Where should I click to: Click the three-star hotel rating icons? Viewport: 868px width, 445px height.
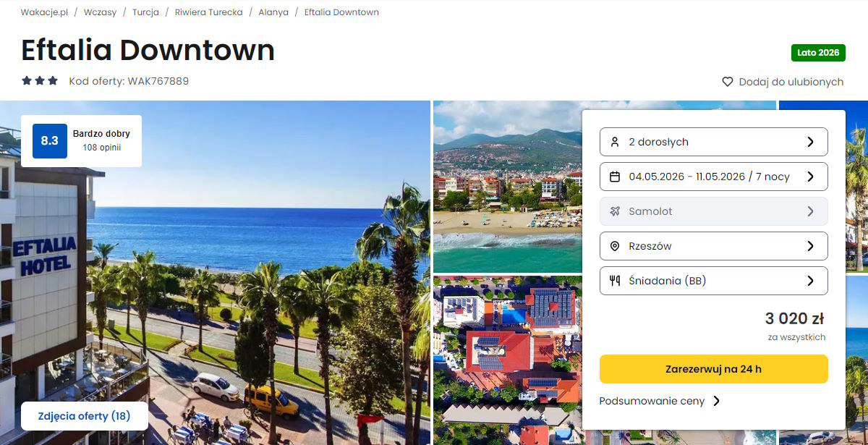tap(40, 81)
